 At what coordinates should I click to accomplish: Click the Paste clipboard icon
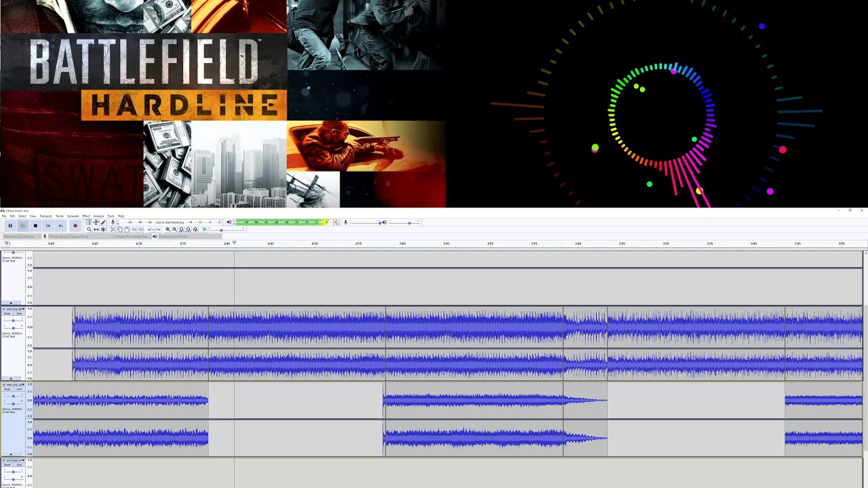click(127, 230)
